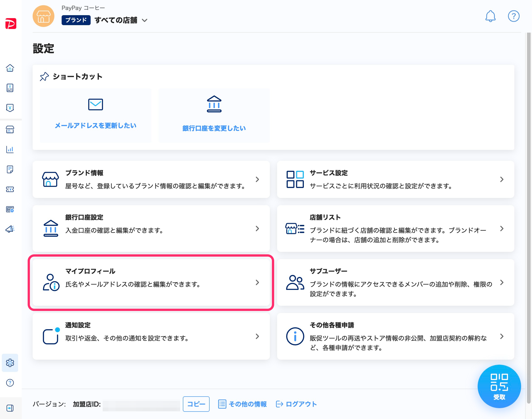Open the store icon in sidebar

[10, 130]
